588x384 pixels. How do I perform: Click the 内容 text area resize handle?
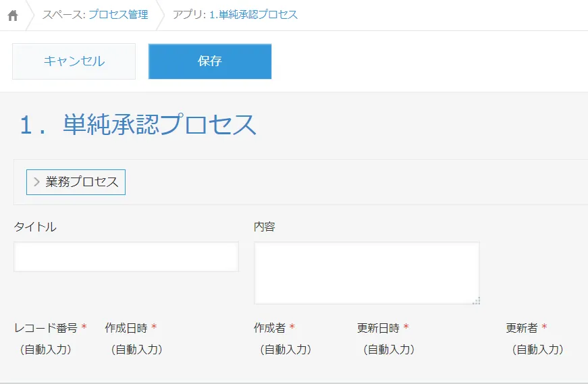click(476, 301)
